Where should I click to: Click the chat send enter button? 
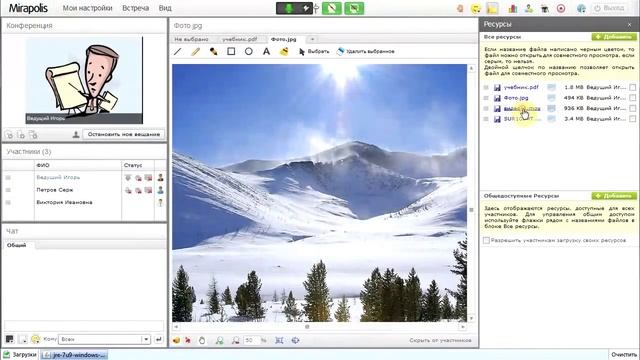(159, 339)
